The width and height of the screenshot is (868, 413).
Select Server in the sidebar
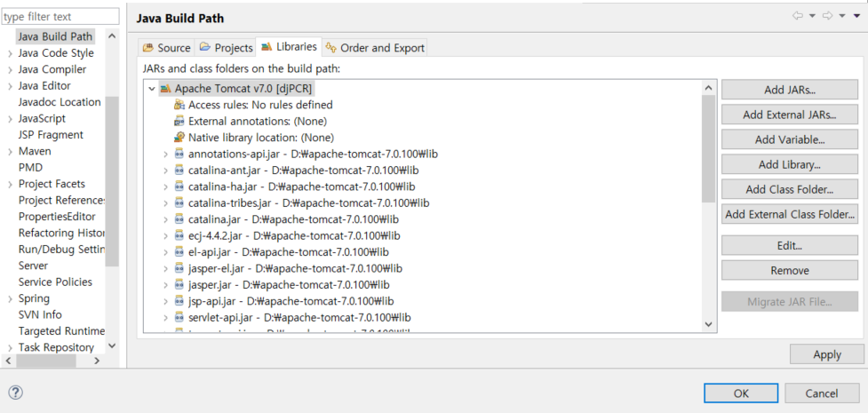[x=33, y=266]
